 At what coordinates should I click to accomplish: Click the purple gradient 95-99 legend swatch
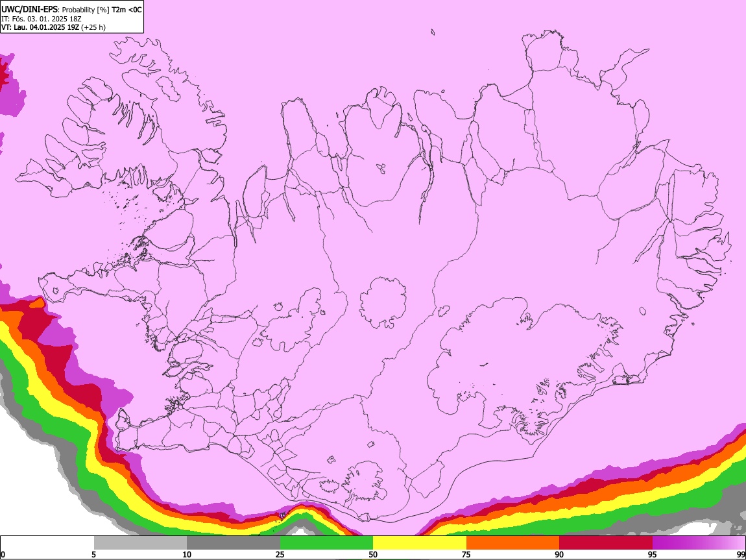click(699, 543)
